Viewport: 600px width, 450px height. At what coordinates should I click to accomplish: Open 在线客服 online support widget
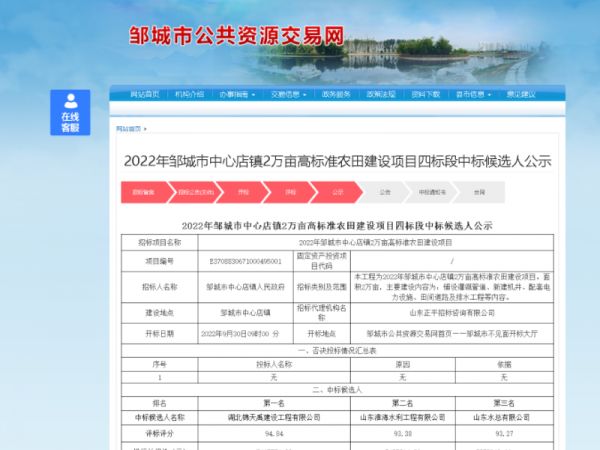pos(70,112)
